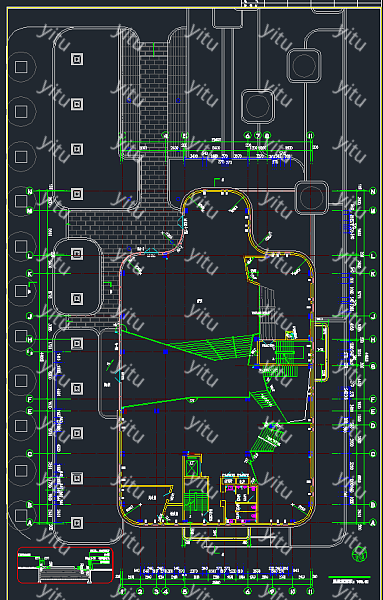Select grid axis bubble 2 on bottom row
Screen dimensions: 383x600
140,591
